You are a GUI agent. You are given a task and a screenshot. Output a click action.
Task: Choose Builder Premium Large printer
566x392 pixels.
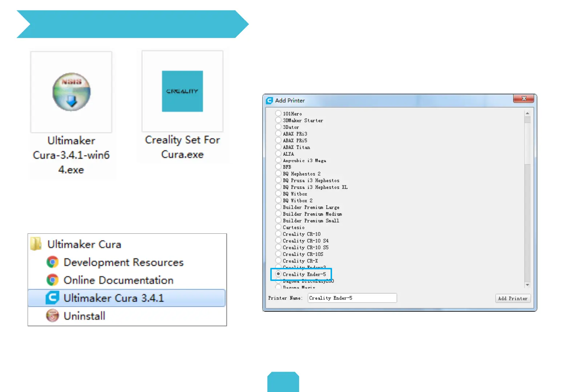278,207
